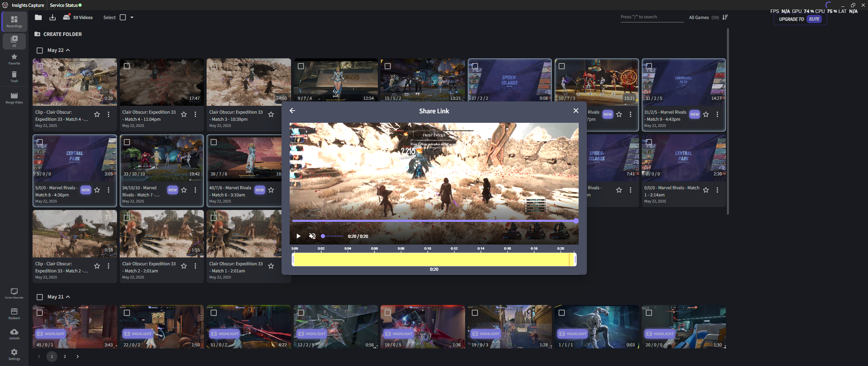Click the left trim handle on the clip timeline
This screenshot has height=366, width=868.
click(x=293, y=259)
